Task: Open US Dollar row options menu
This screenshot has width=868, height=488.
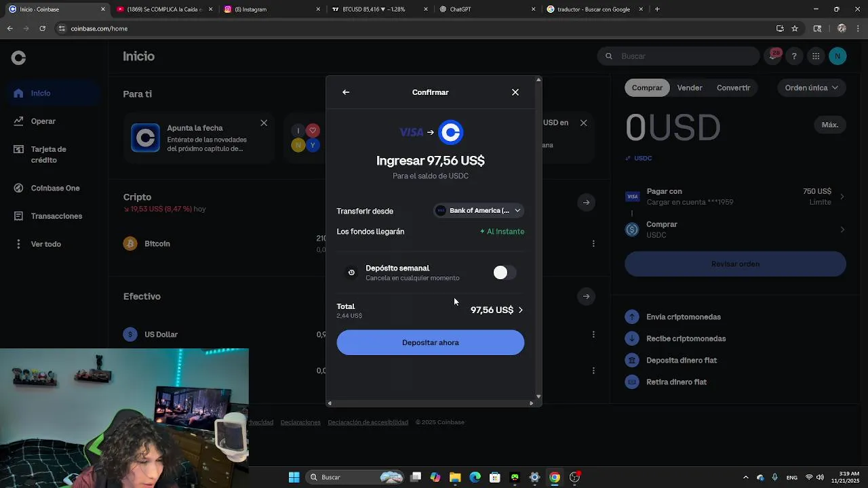Action: pos(593,334)
